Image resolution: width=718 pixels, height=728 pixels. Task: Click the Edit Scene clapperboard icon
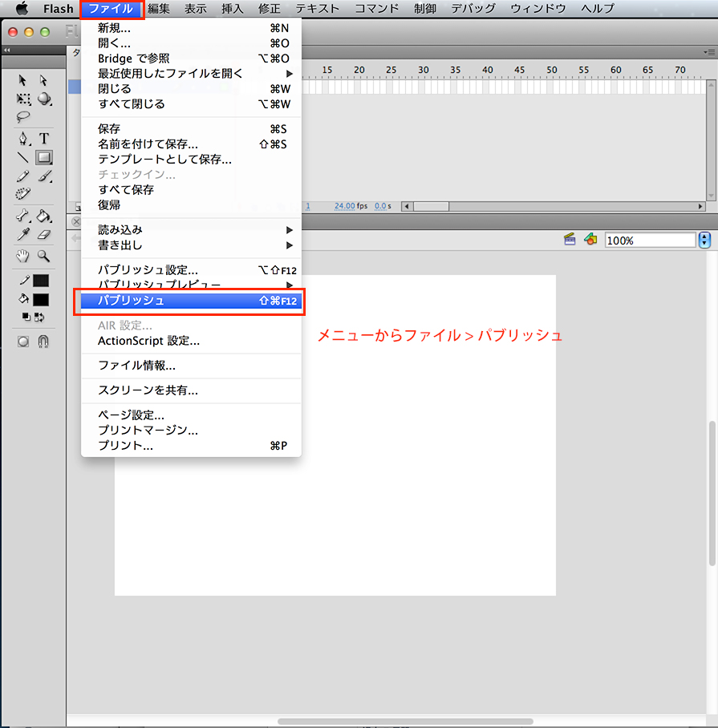pyautogui.click(x=570, y=239)
